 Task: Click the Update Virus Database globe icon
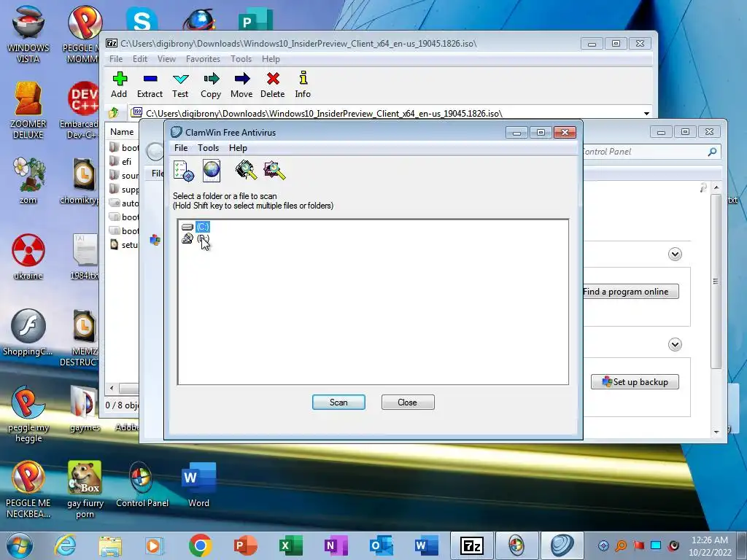click(212, 171)
